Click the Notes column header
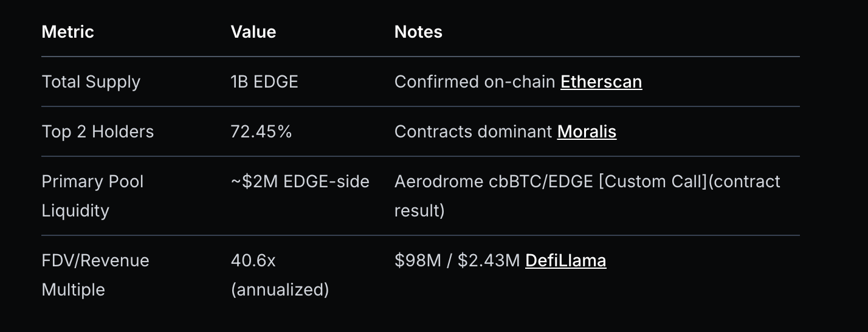This screenshot has width=868, height=332. [418, 32]
